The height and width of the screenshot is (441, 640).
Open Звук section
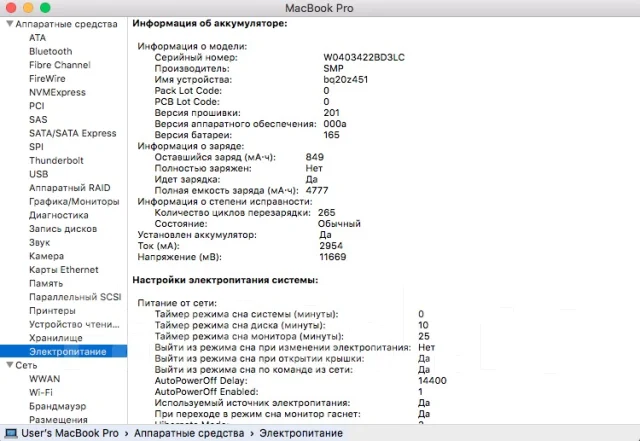pos(39,243)
